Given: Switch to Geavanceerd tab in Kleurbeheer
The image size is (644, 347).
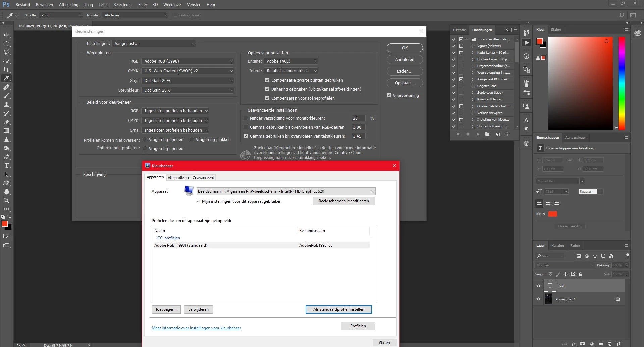Looking at the screenshot, I should pos(203,178).
